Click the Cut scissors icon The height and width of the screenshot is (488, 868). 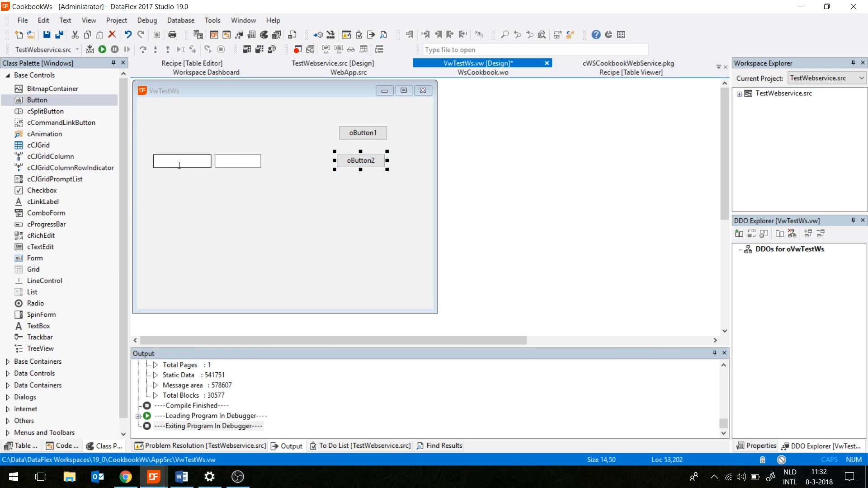[x=75, y=35]
